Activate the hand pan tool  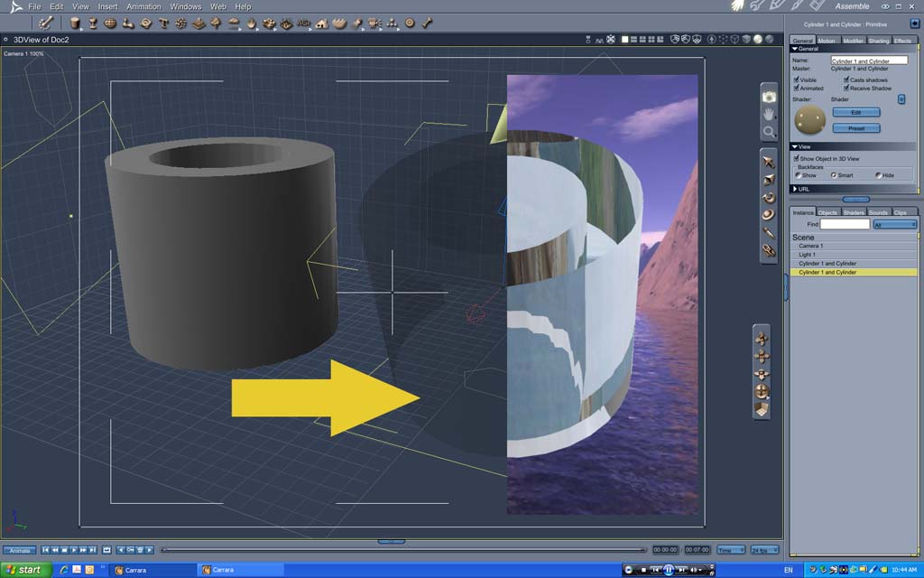[x=769, y=115]
